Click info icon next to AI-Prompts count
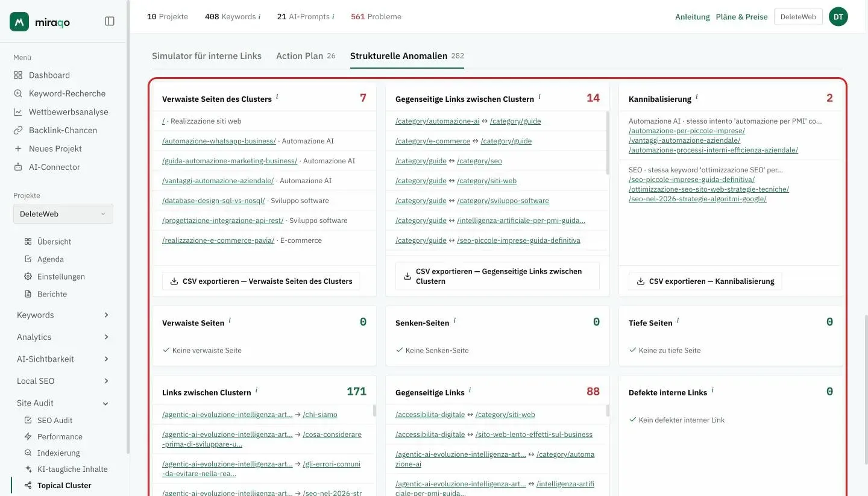This screenshot has height=496, width=868. [333, 17]
